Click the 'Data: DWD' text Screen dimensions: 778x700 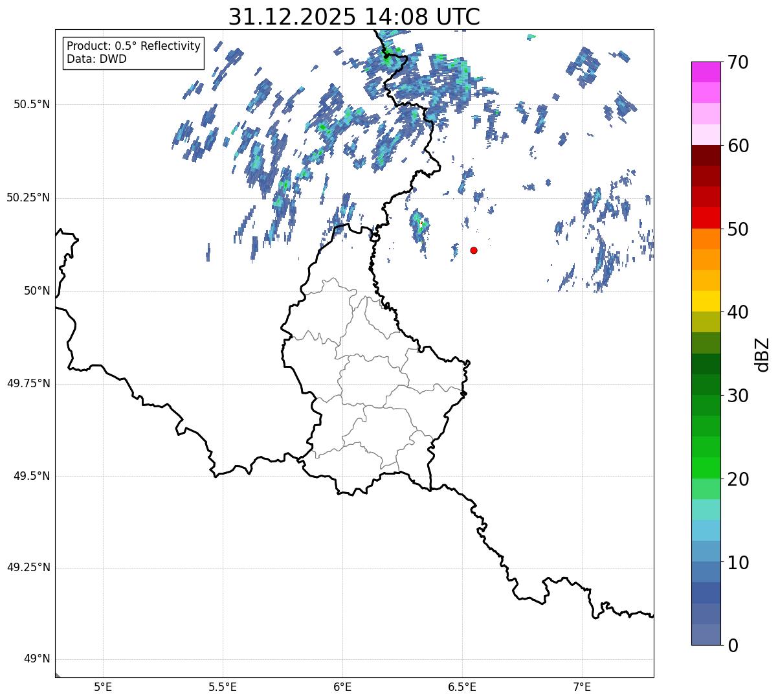tap(96, 59)
